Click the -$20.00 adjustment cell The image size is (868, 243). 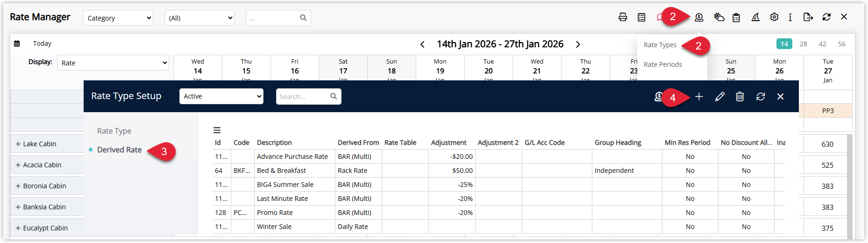(x=452, y=157)
